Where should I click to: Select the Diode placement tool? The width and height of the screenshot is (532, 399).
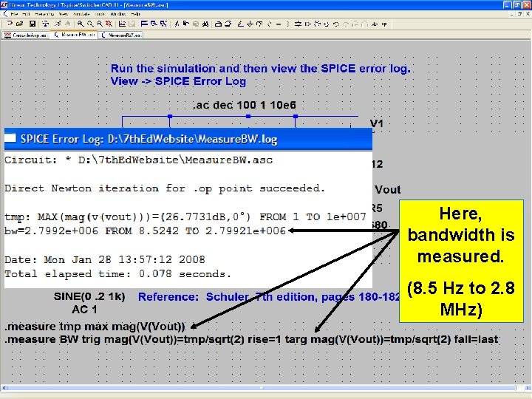coord(298,24)
